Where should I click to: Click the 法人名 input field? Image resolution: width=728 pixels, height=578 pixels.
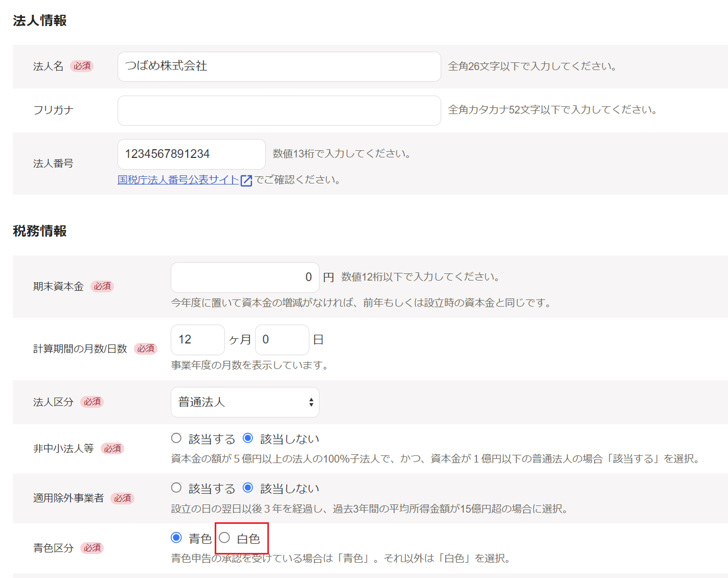pos(279,66)
